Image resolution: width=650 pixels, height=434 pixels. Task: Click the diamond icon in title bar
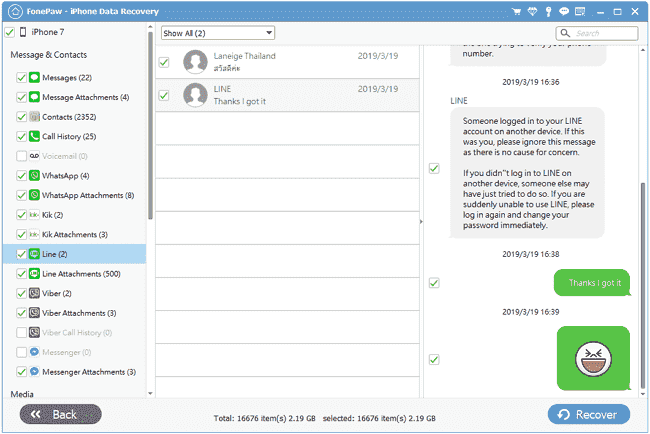click(532, 11)
